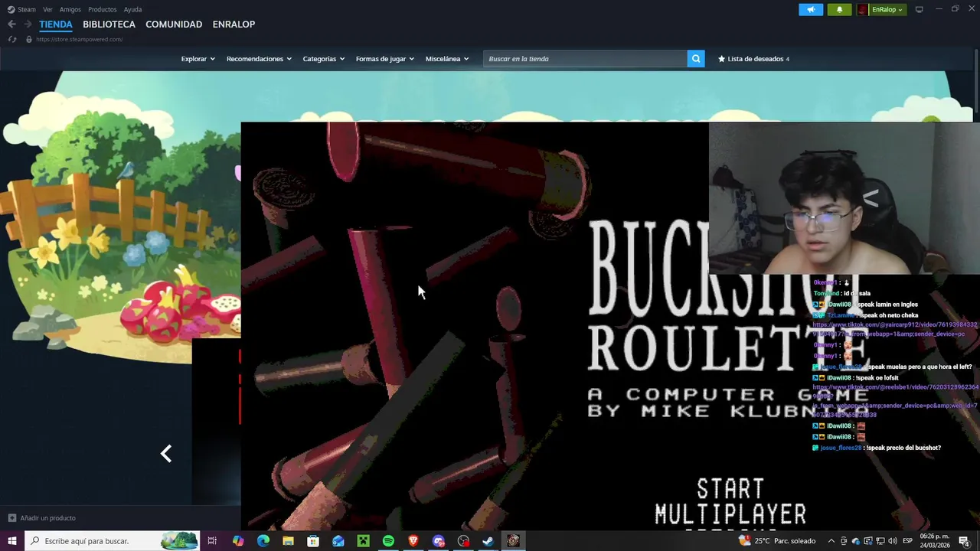Click the Meet Now tray icon
Screen dimensions: 980x551
[844, 541]
